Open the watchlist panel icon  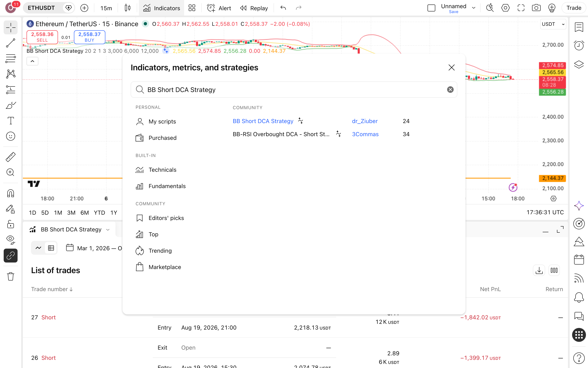(579, 27)
